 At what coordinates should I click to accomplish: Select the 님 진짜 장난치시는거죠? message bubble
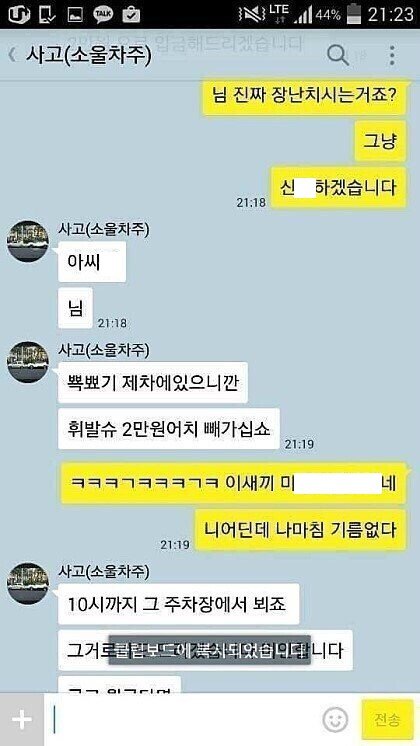304,97
